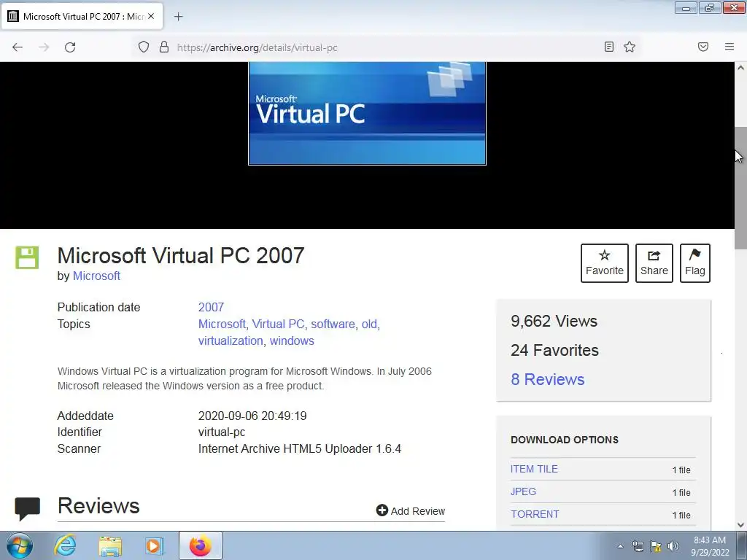Image resolution: width=747 pixels, height=560 pixels.
Task: Open the Firefox hamburger menu
Action: point(729,47)
